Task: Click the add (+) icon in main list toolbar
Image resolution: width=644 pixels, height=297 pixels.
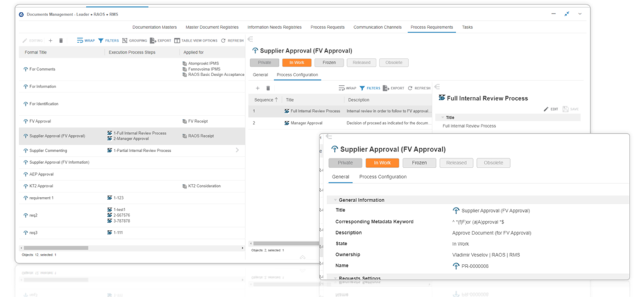Action: click(51, 41)
